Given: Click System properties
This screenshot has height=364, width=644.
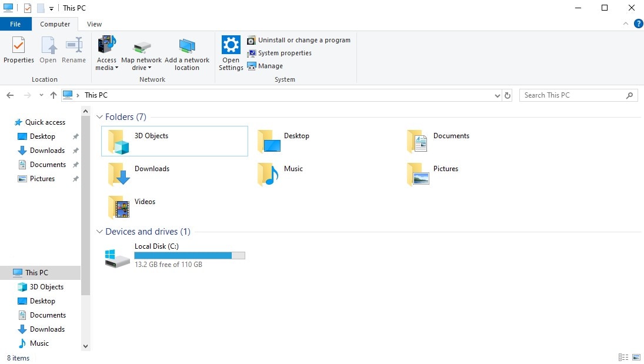Looking at the screenshot, I should tap(279, 53).
